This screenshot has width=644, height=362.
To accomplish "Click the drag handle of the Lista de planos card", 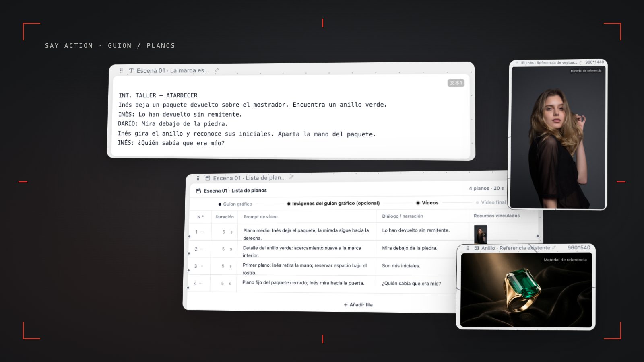I will (x=198, y=178).
